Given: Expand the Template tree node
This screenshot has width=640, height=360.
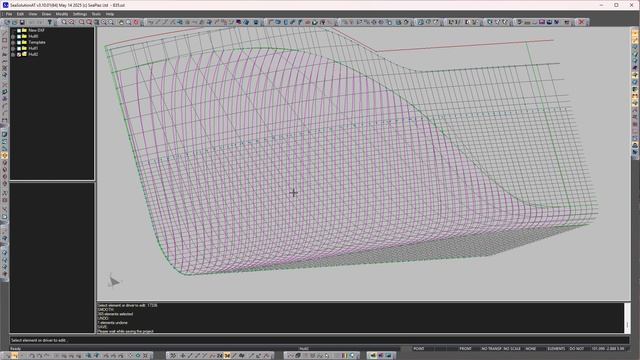Looking at the screenshot, I should pyautogui.click(x=13, y=42).
